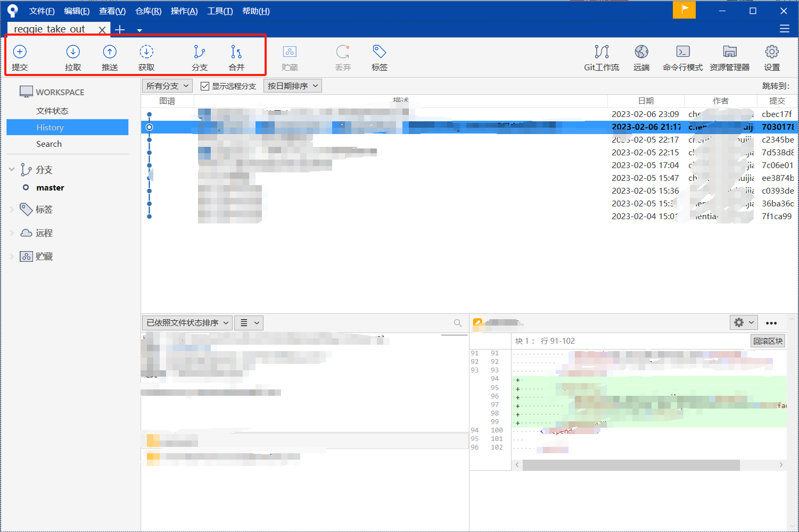Click the 提交 column header
The width and height of the screenshot is (799, 532).
click(x=777, y=101)
